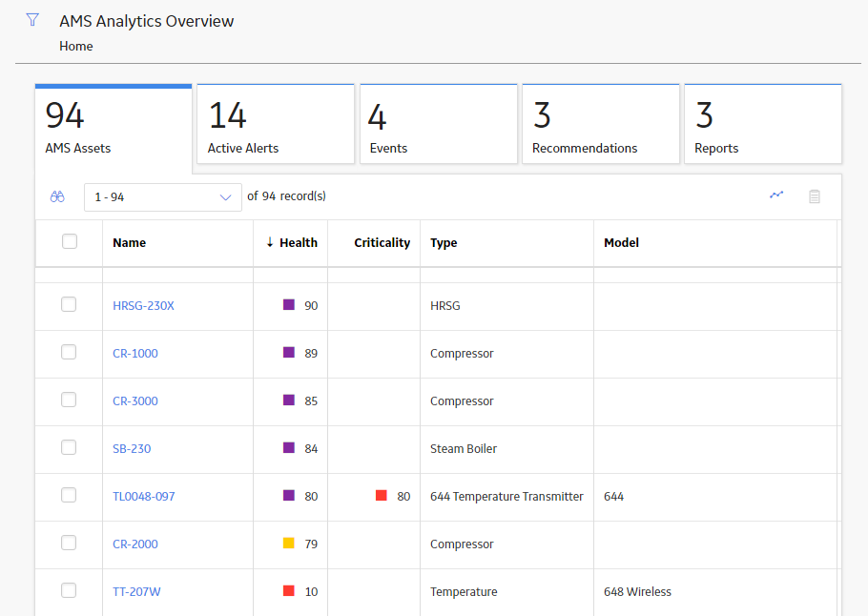
Task: Open the TT-207W asset link
Action: coord(136,591)
